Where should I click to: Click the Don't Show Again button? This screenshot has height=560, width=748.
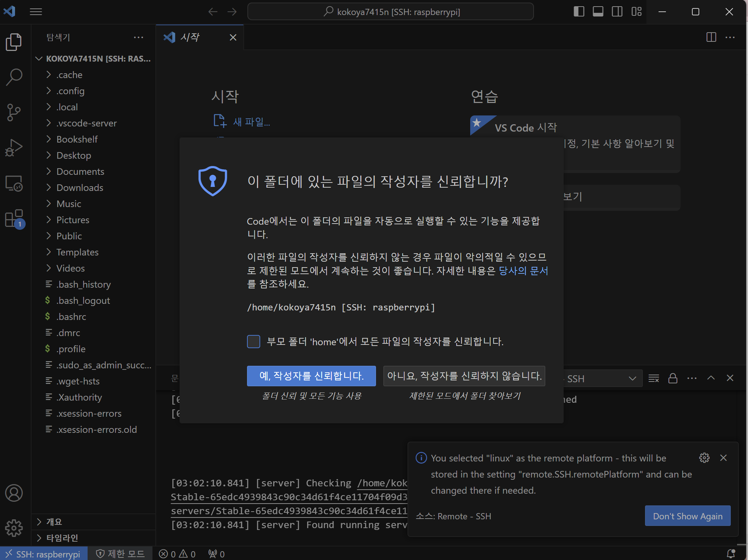coord(688,516)
